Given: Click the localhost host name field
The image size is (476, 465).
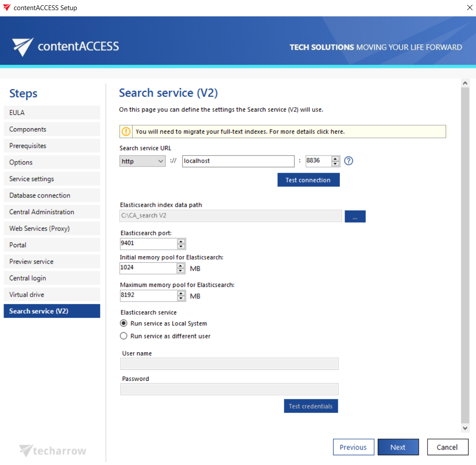Looking at the screenshot, I should (238, 161).
